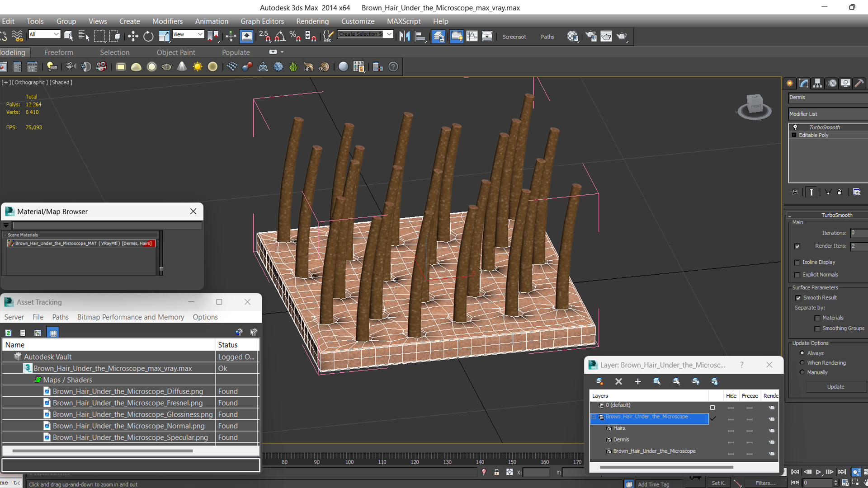Viewport: 868px width, 488px height.
Task: Switch to the Freeform ribbon tab
Action: (59, 52)
